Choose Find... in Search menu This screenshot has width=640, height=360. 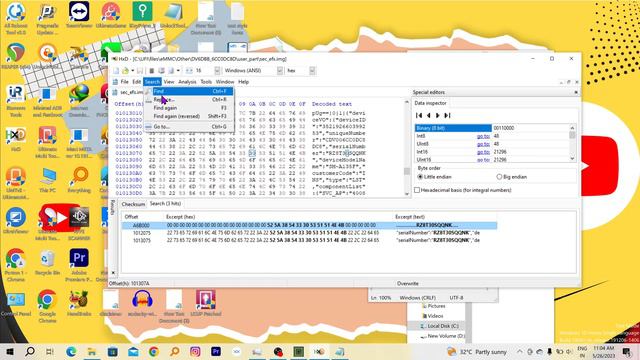point(189,91)
